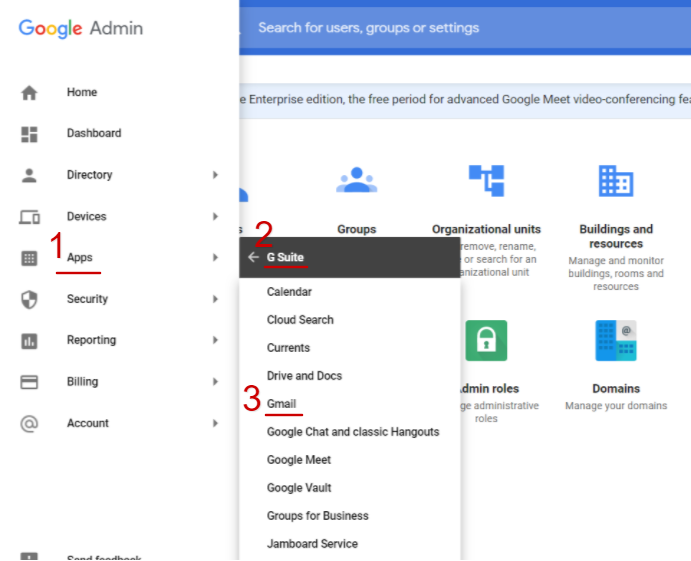Open the Directory sidebar entry
This screenshot has width=691, height=561.
[x=89, y=175]
